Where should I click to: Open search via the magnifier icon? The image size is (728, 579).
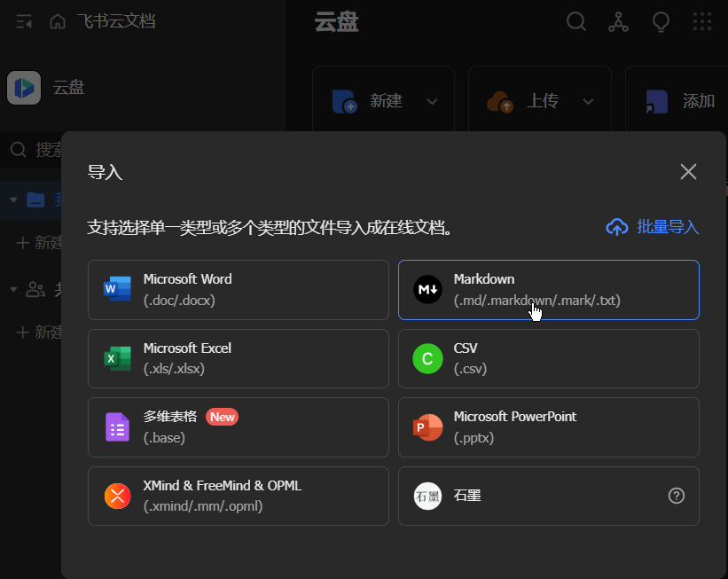pos(576,21)
